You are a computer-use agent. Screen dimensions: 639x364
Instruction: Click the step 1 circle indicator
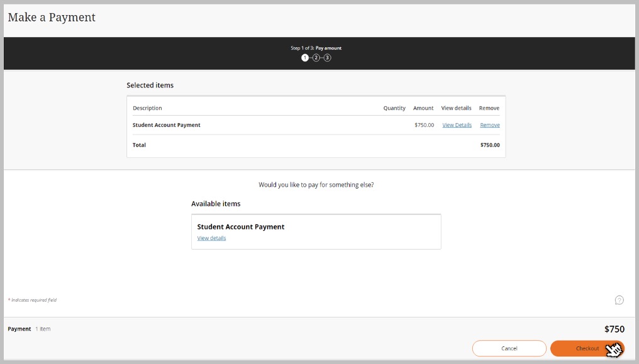tap(305, 58)
